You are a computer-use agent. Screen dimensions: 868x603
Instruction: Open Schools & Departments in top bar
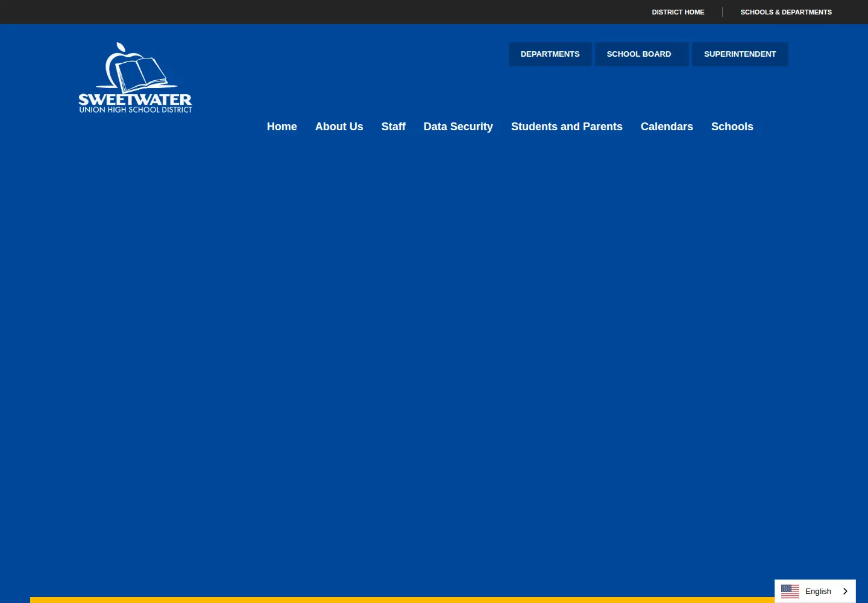tap(786, 12)
